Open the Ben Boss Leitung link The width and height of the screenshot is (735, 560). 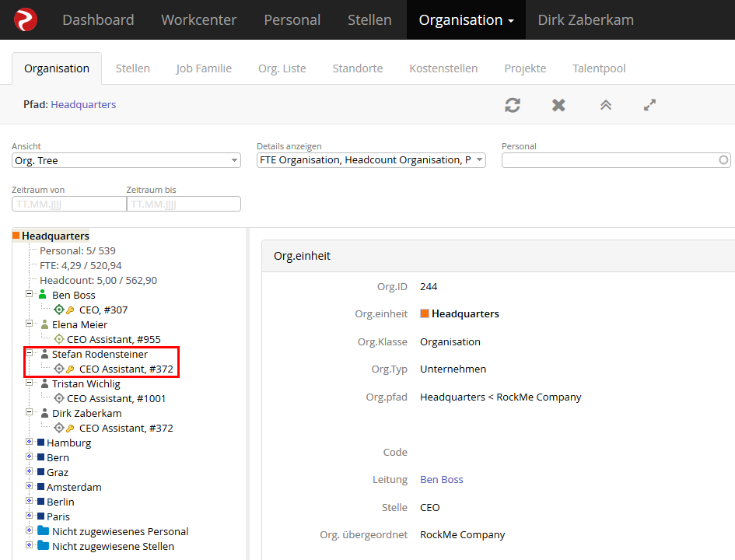[442, 479]
